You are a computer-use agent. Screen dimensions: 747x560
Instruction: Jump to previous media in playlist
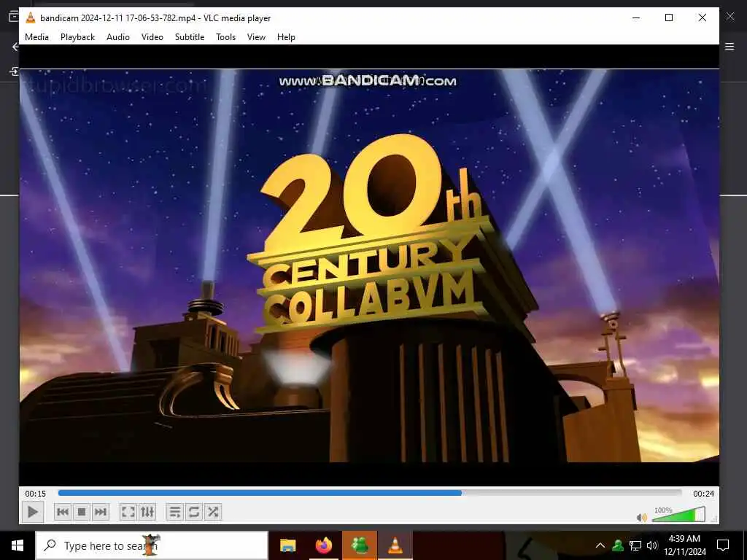coord(63,512)
